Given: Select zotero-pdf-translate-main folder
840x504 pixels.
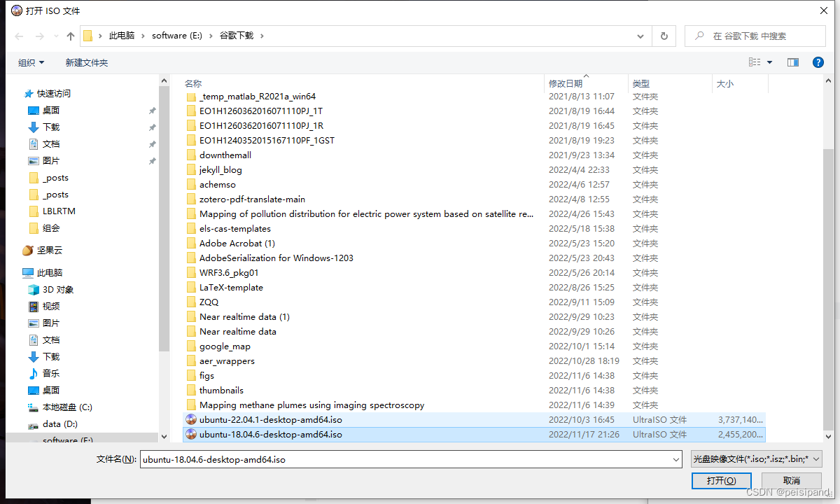Looking at the screenshot, I should tap(252, 199).
